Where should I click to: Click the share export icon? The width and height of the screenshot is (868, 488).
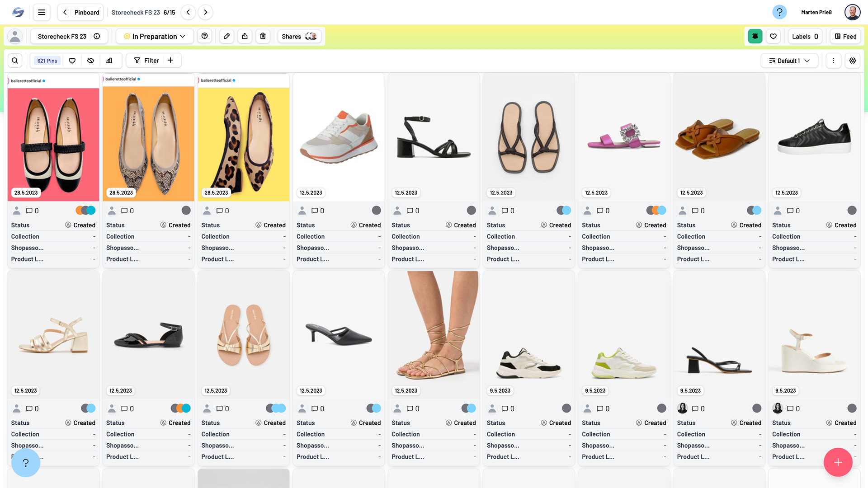click(245, 36)
